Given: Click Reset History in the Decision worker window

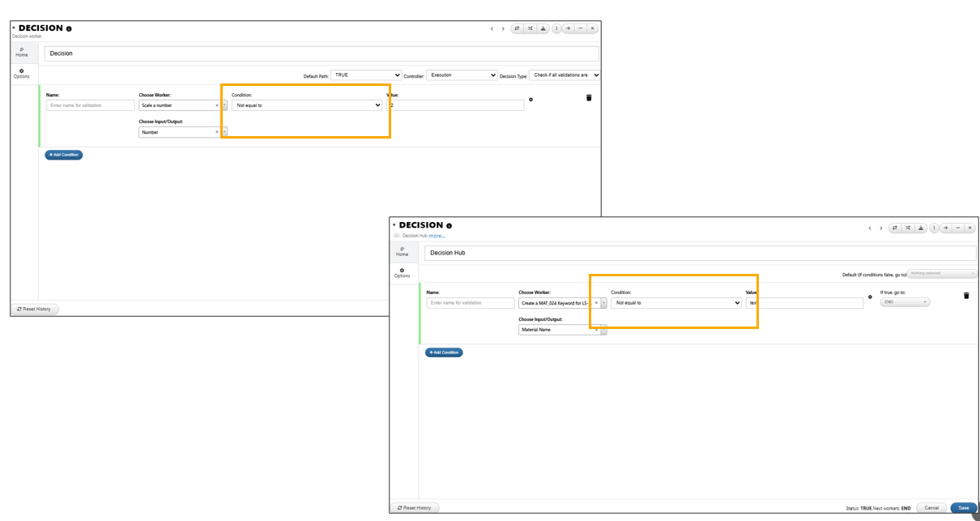Looking at the screenshot, I should 35,309.
